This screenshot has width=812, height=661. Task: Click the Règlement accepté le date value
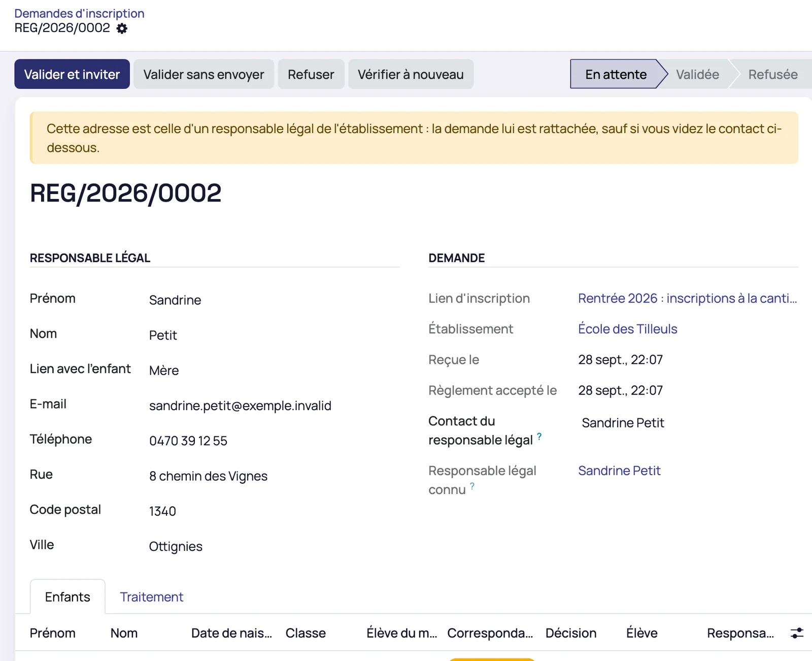[x=620, y=390]
